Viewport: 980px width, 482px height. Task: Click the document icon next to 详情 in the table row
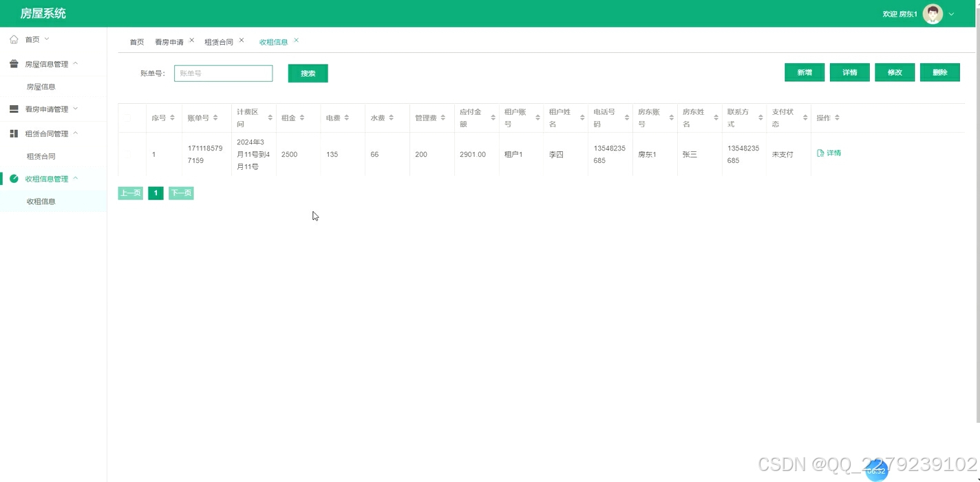coord(821,153)
